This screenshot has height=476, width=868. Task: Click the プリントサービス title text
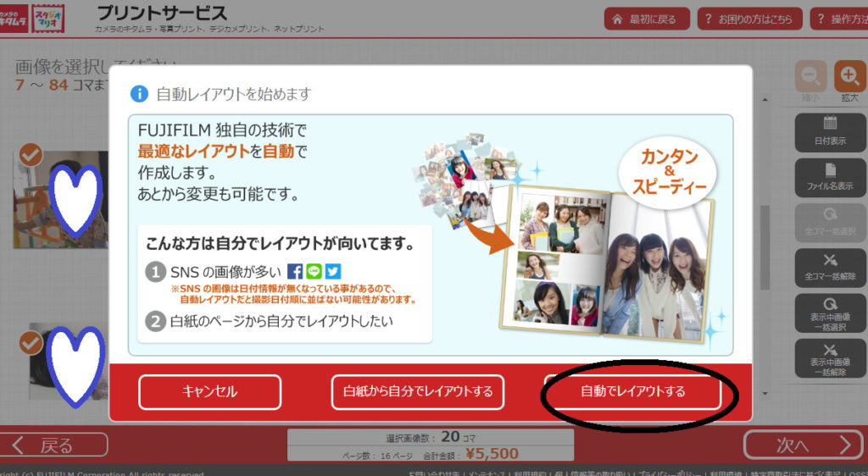162,14
